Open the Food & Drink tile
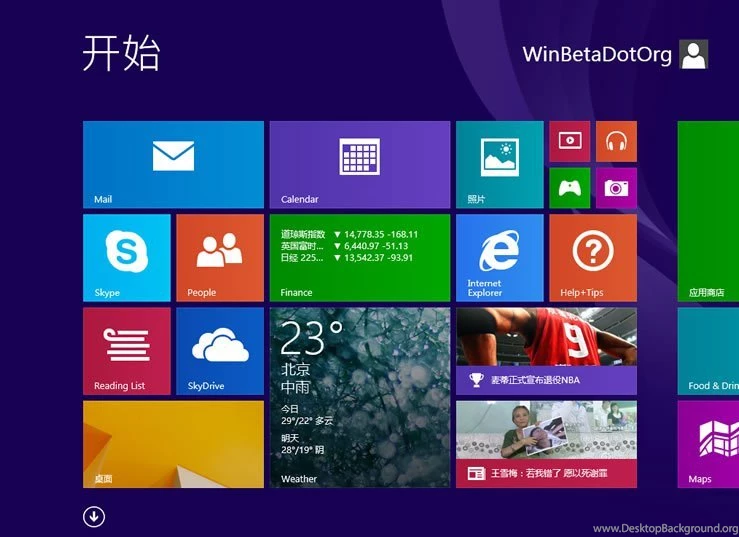This screenshot has width=739, height=537. [x=708, y=351]
